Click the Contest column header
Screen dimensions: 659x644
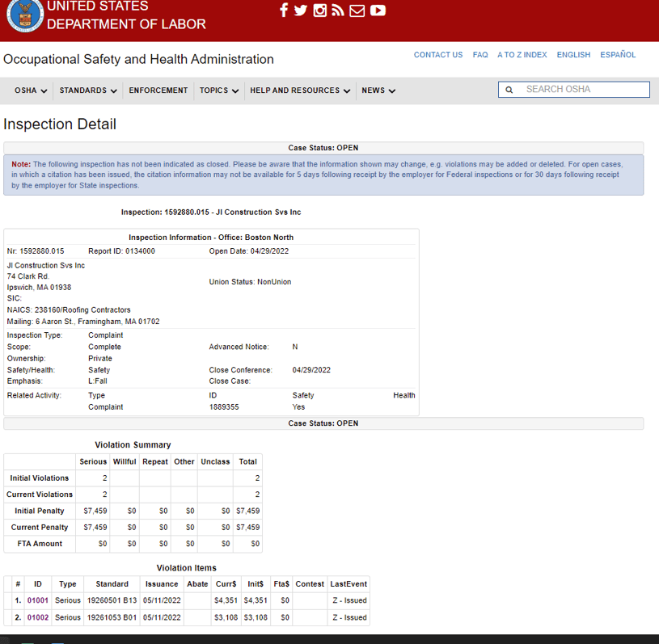(310, 584)
